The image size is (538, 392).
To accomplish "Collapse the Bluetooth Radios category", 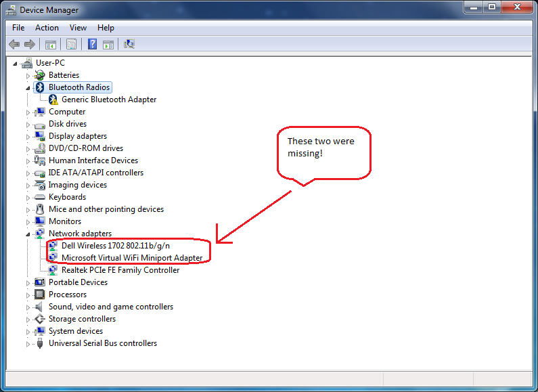I will pyautogui.click(x=28, y=88).
